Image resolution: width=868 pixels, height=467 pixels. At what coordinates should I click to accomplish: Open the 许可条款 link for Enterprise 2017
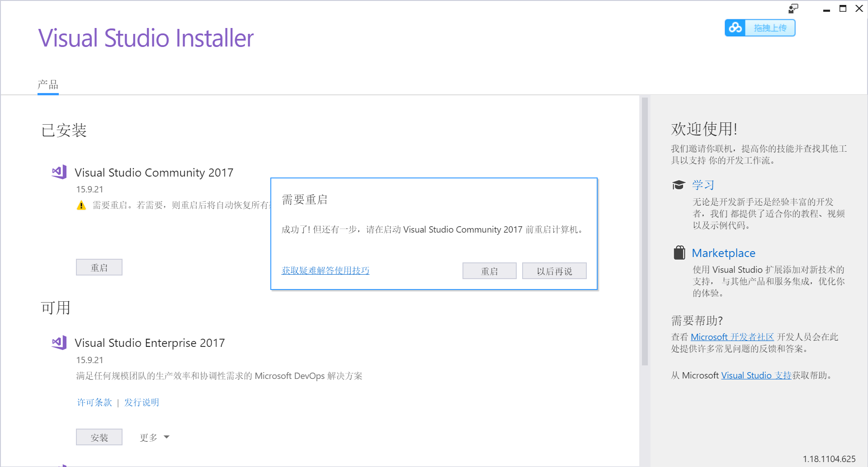click(94, 402)
